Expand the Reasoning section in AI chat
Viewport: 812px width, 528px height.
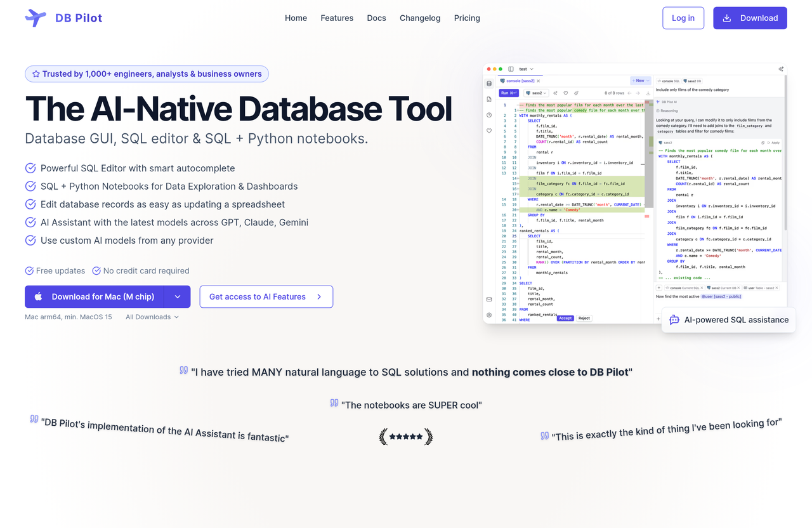coord(667,110)
